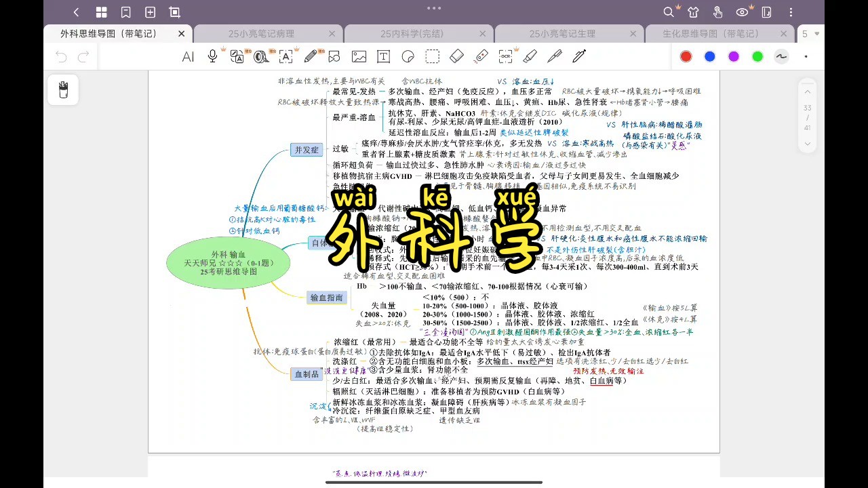Go back using the top-left arrow

click(x=76, y=12)
